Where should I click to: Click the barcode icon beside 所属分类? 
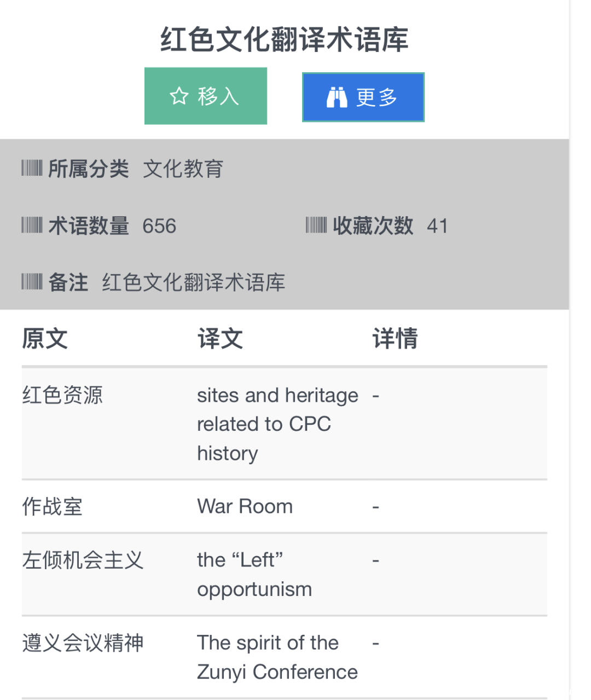pos(32,168)
